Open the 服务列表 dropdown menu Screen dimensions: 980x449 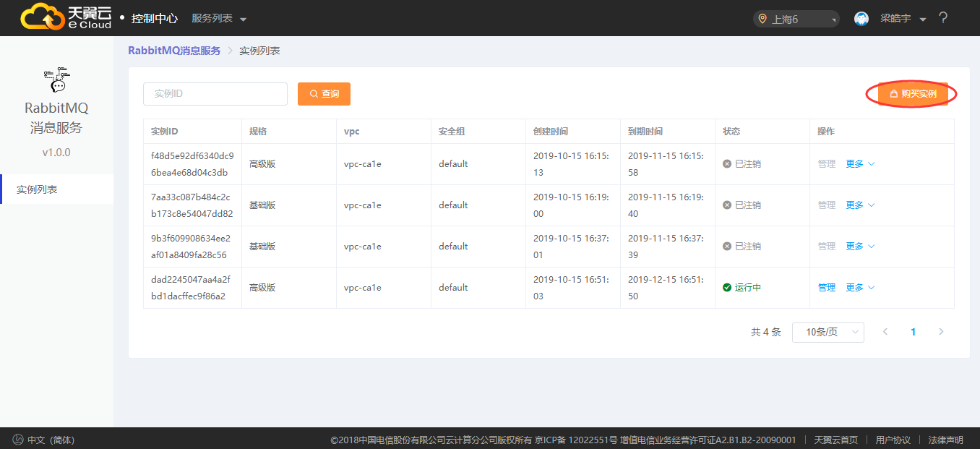tap(219, 18)
